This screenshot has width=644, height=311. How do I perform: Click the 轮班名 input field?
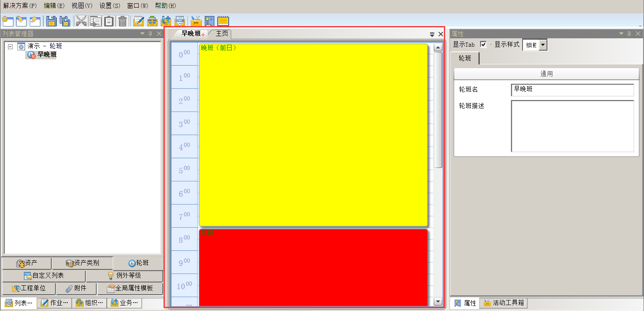point(572,90)
